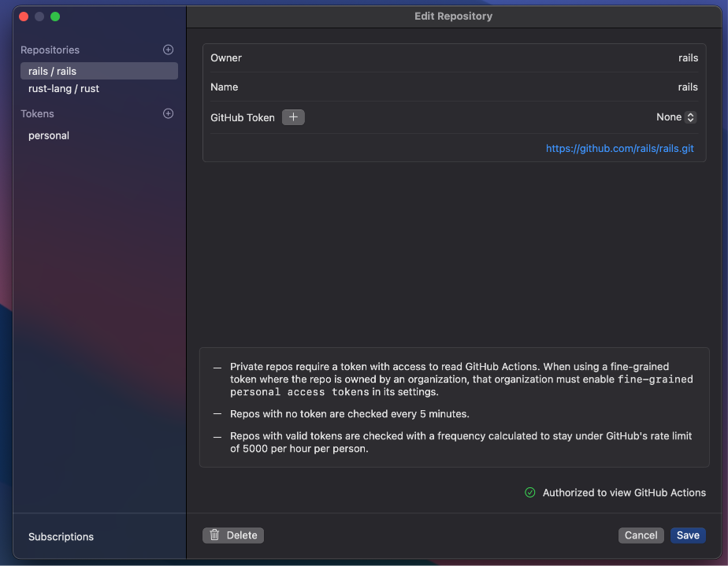Open the GitHub Token None dropdown

click(675, 117)
